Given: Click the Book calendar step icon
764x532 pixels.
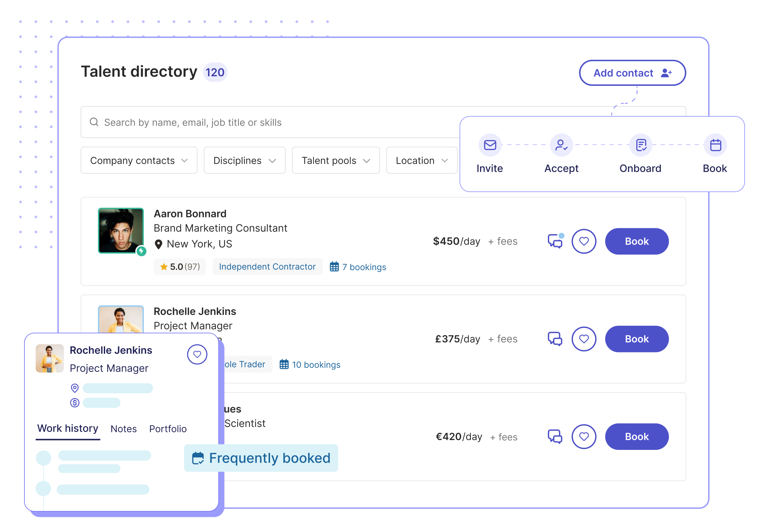Looking at the screenshot, I should point(715,145).
